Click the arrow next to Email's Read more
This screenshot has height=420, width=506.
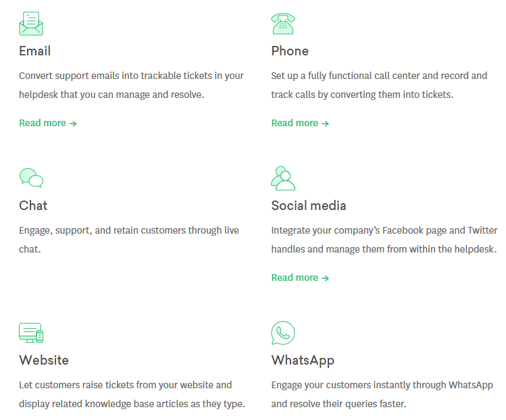coord(73,124)
